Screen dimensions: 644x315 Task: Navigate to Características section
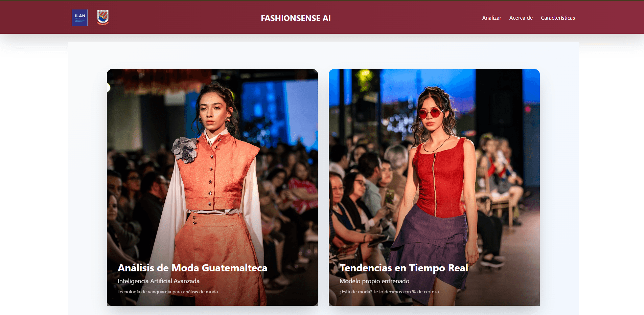558,18
